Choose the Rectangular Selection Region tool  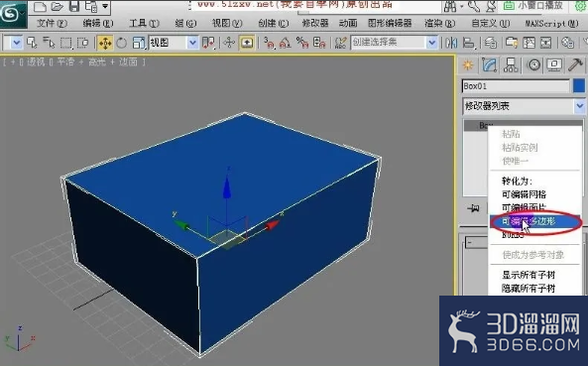[66, 43]
